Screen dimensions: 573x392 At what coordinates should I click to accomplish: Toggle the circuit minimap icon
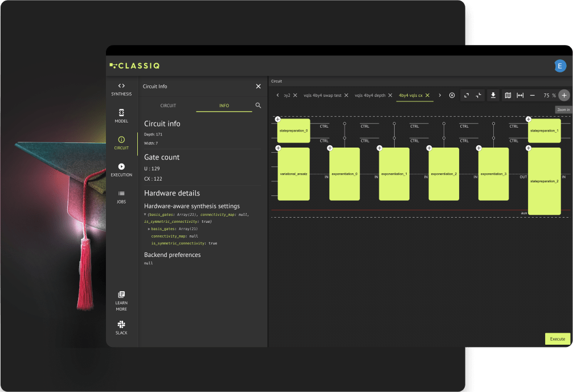click(507, 95)
